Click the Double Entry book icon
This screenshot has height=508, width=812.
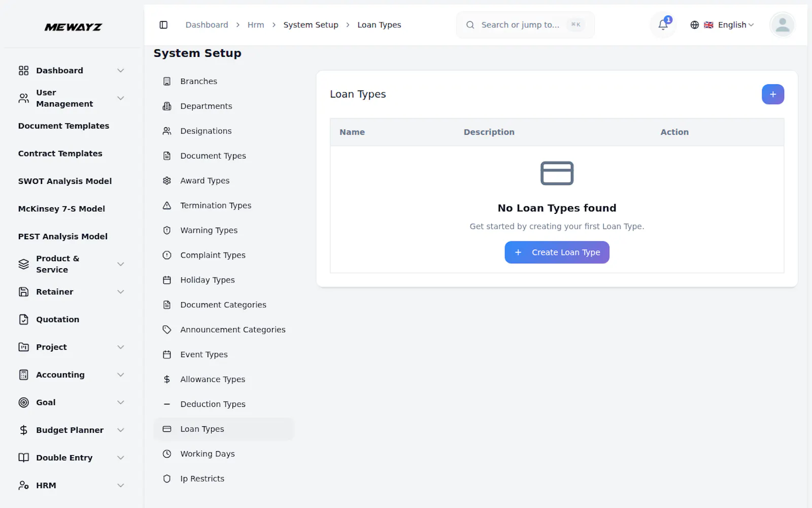click(24, 458)
